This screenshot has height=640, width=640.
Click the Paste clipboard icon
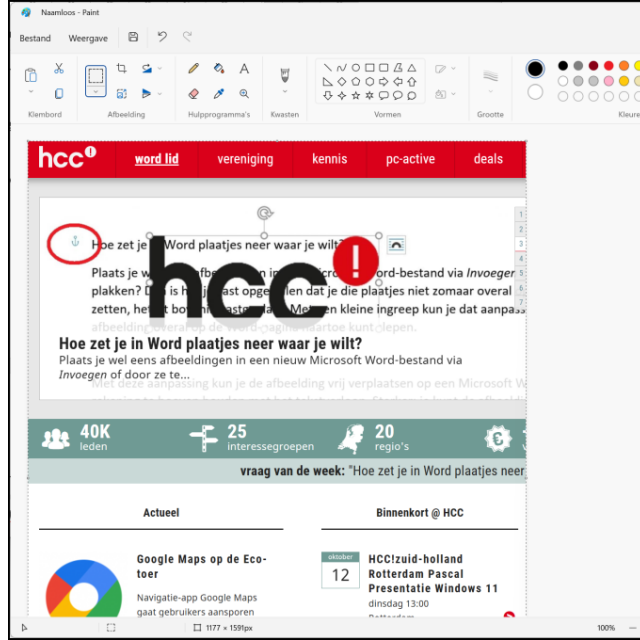coord(31,75)
